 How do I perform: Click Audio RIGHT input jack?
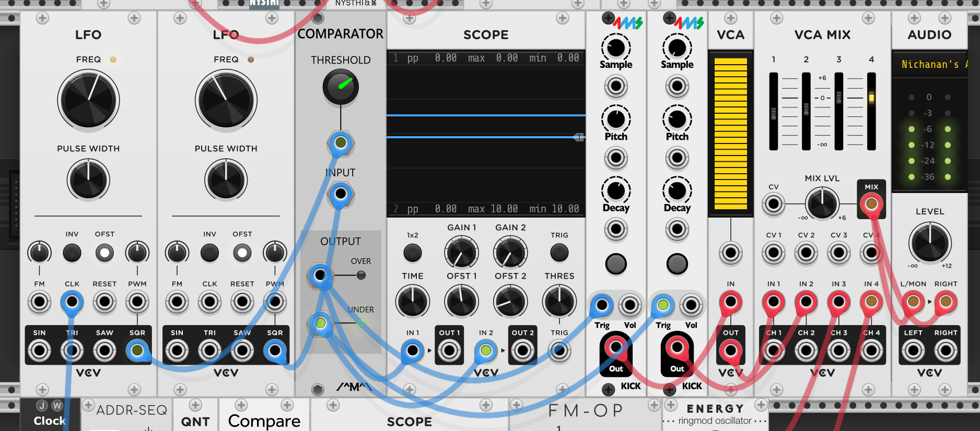pos(946,302)
